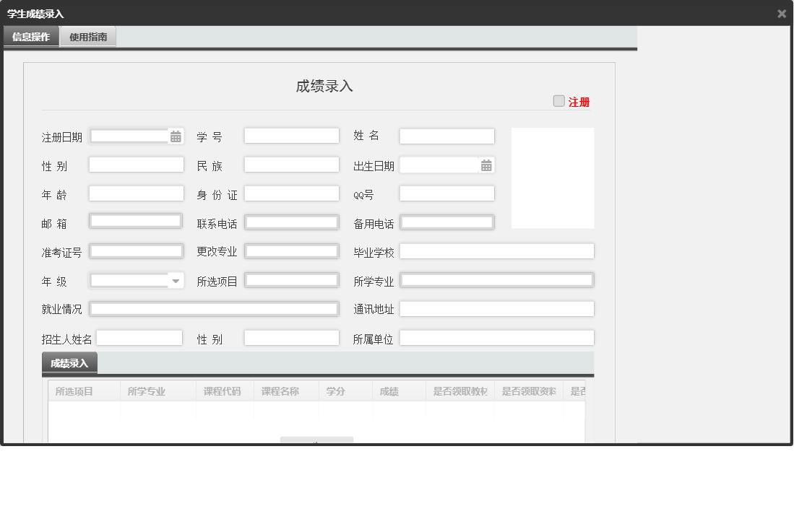Click the 身份证 input field
The width and height of the screenshot is (794, 532).
292,193
